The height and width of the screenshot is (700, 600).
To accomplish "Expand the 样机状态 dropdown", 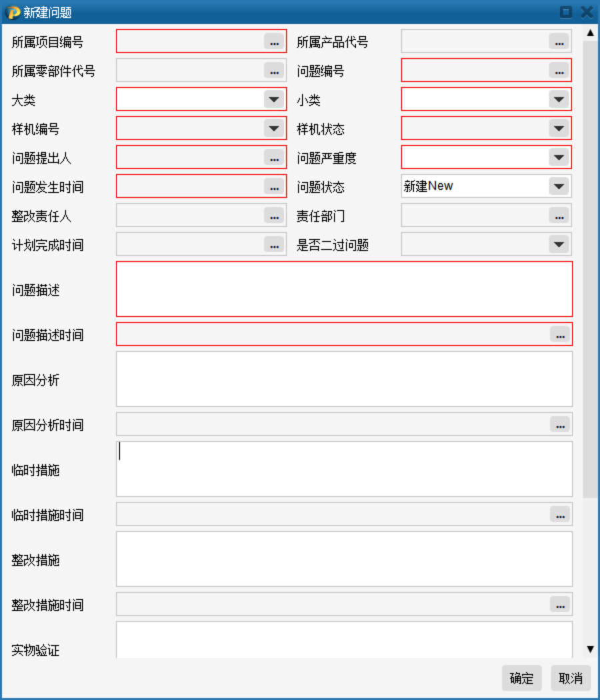I will click(x=559, y=128).
